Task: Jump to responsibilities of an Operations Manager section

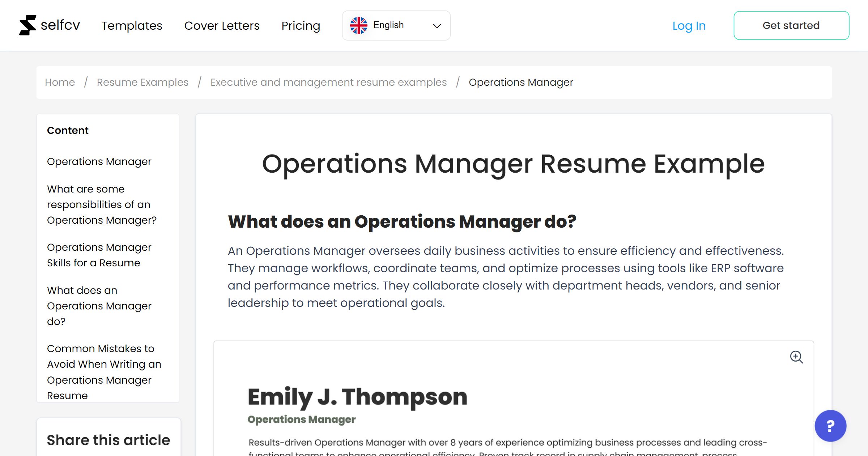Action: [x=102, y=204]
